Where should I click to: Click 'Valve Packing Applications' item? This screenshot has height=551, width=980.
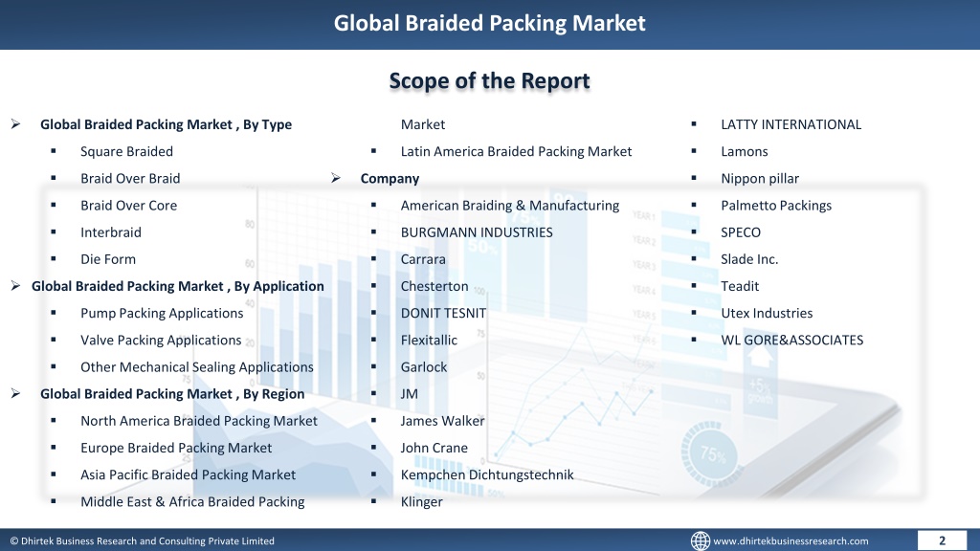161,340
